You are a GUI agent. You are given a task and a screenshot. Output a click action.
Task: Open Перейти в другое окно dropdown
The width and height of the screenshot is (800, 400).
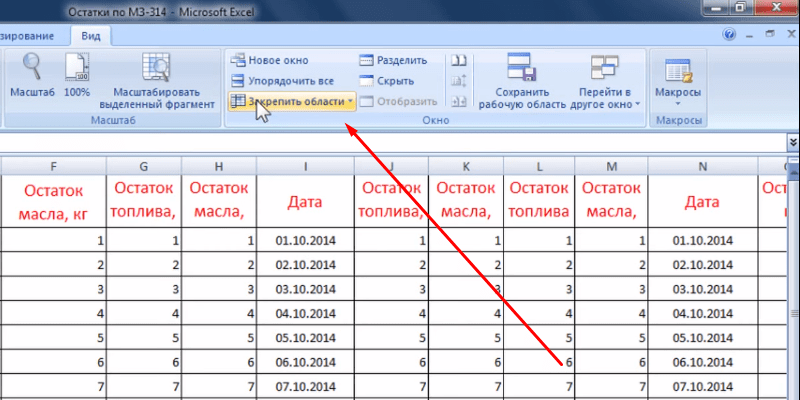point(605,82)
